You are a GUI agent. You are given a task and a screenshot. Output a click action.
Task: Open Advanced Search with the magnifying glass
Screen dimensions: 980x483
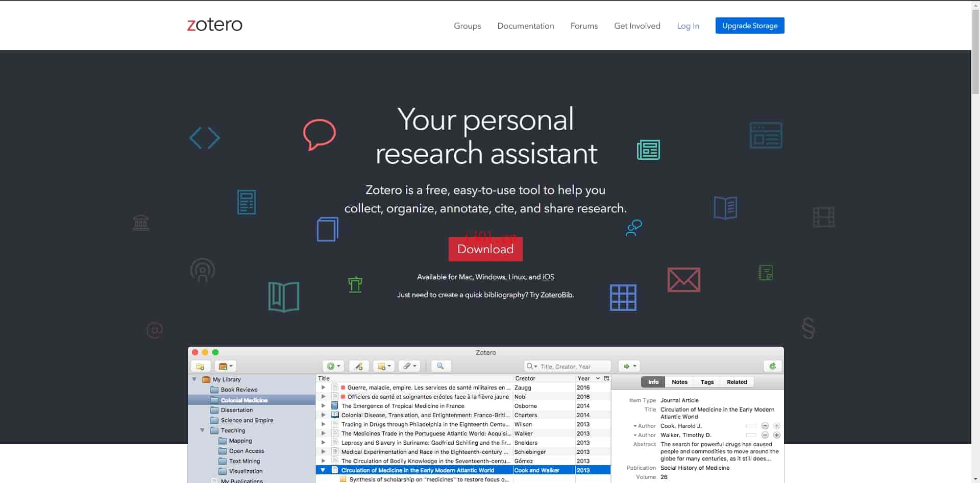(441, 366)
